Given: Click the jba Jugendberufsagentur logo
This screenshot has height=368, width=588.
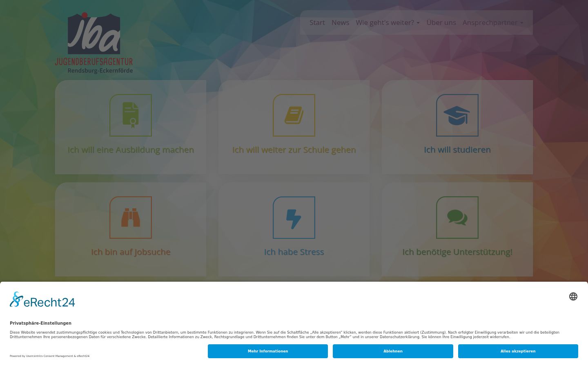Looking at the screenshot, I should point(94,43).
